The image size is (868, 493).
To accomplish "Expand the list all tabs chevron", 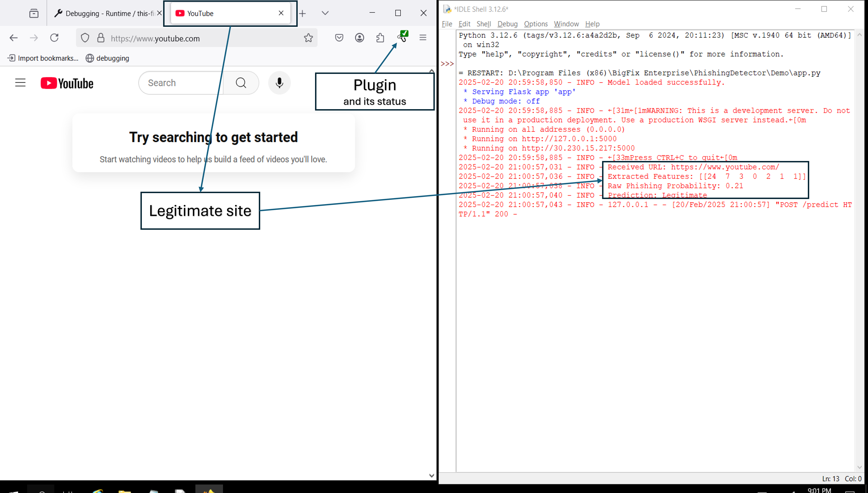I will 325,13.
